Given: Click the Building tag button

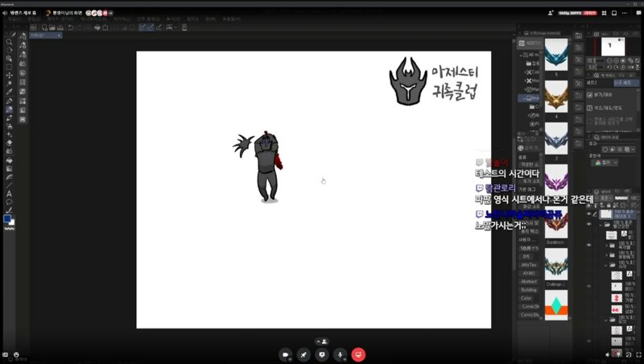Looking at the screenshot, I should tap(529, 289).
